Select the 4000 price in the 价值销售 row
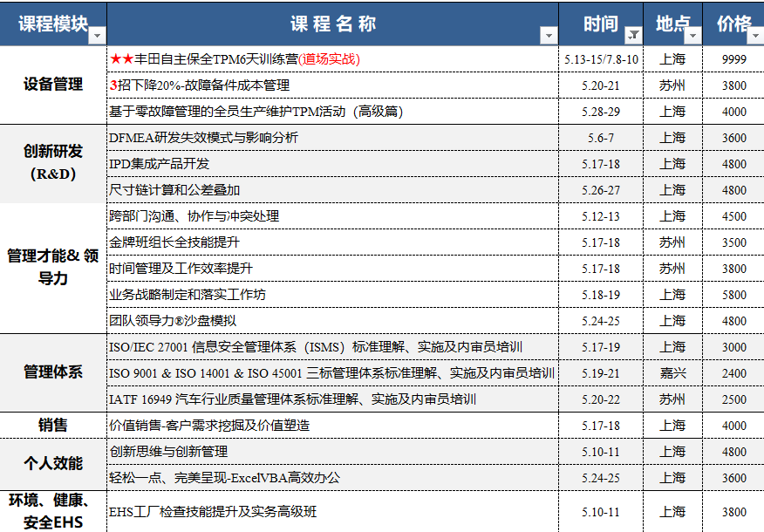764x532 pixels. (x=733, y=426)
